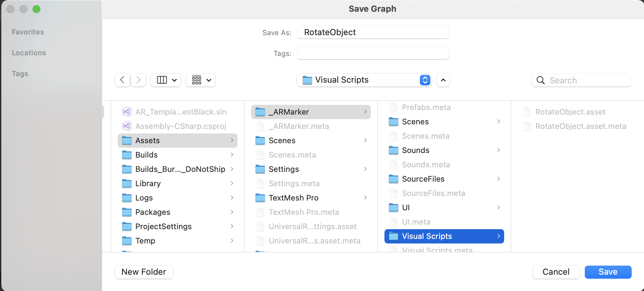Select the Assets folder icon
Image resolution: width=644 pixels, height=291 pixels.
tap(127, 141)
